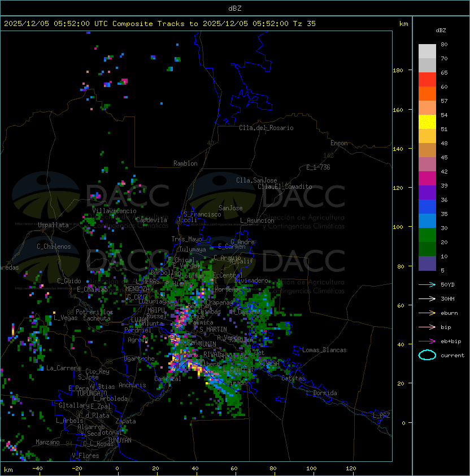Click the 'L_Vegas' map label

(66, 318)
